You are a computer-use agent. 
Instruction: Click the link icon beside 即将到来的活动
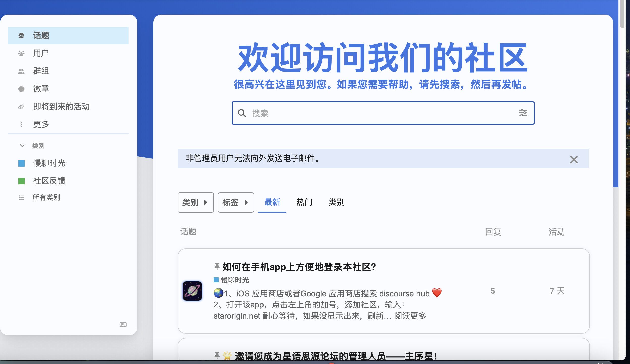point(21,107)
